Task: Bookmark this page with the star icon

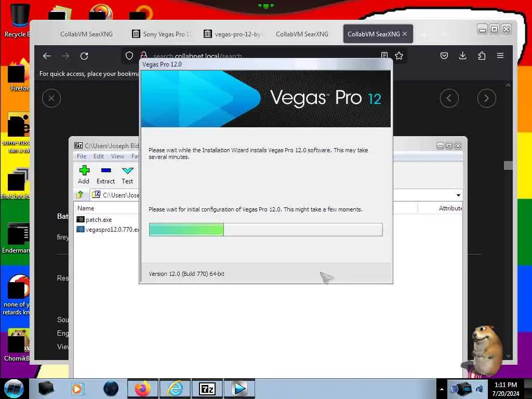Action: 399,55
